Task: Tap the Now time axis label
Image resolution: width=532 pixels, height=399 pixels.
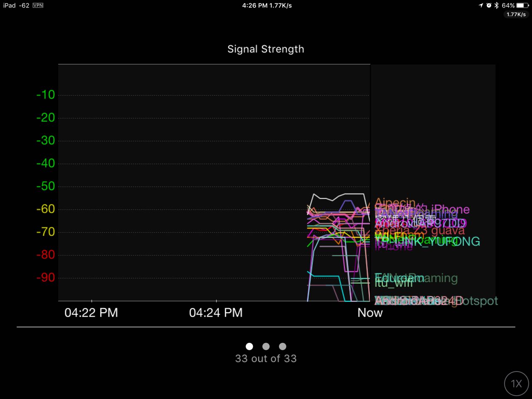Action: coord(370,313)
